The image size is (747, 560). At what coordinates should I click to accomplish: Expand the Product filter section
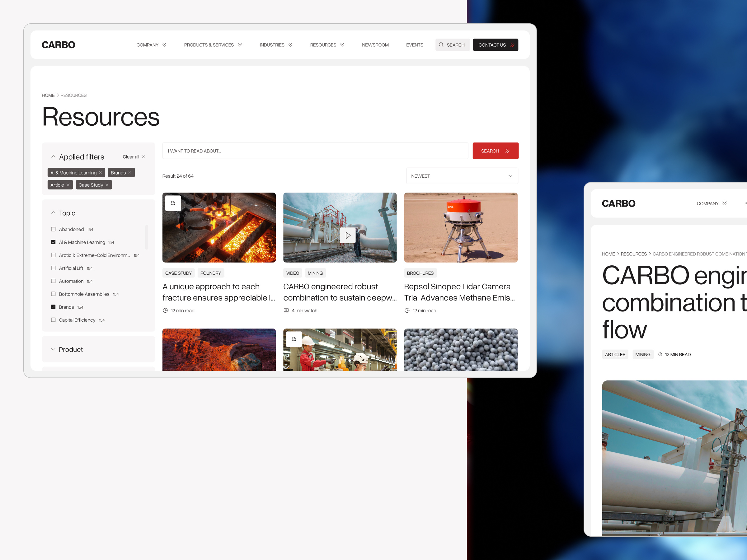point(53,349)
